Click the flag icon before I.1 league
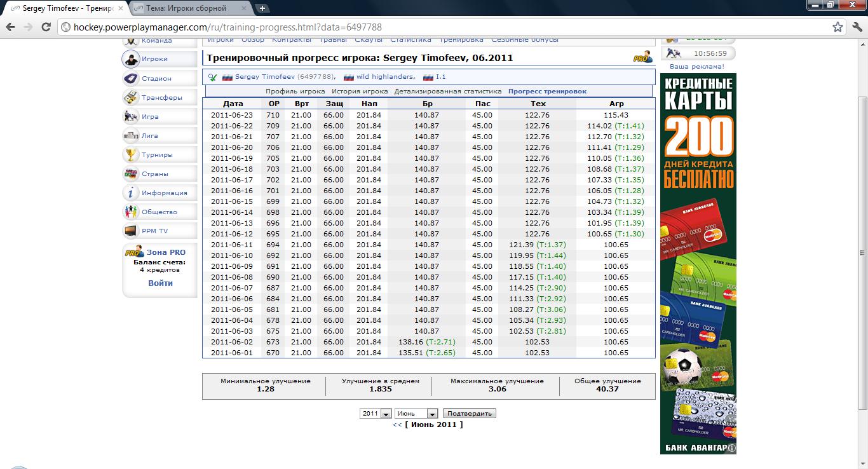 pos(428,77)
